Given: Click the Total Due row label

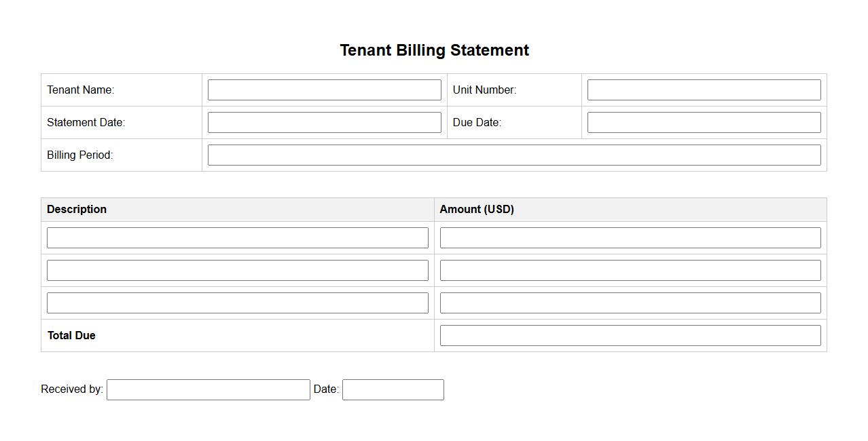Looking at the screenshot, I should pos(71,336).
